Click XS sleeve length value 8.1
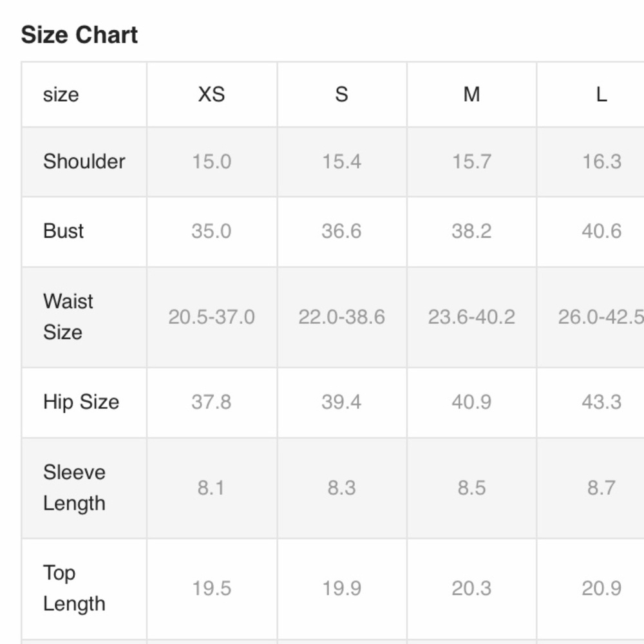The height and width of the screenshot is (644, 644). [211, 488]
